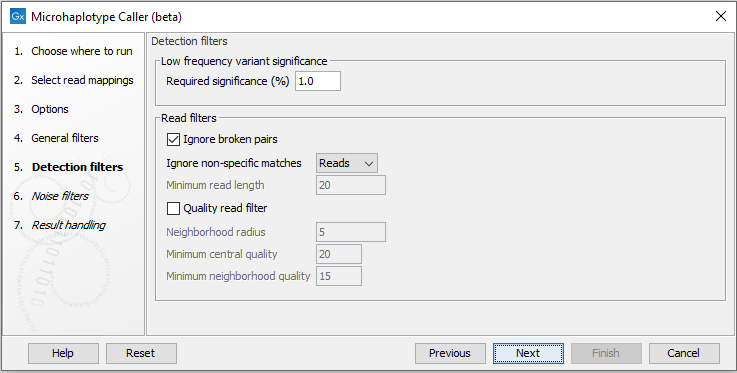Viewport: 737px width, 373px height.
Task: Proceed with the Next button
Action: (528, 353)
